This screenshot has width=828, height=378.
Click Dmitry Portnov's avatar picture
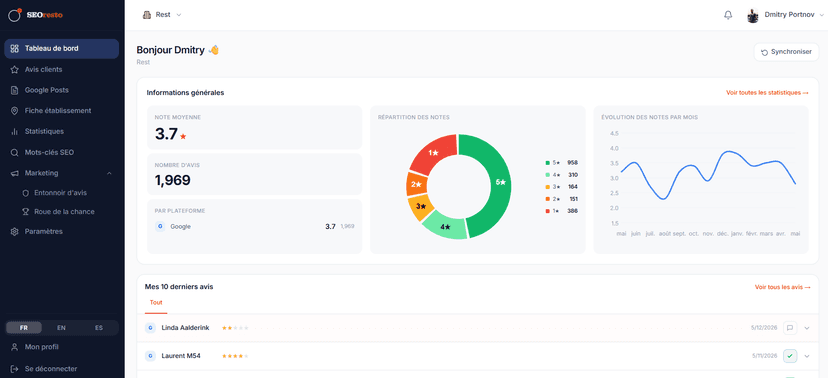pyautogui.click(x=753, y=15)
